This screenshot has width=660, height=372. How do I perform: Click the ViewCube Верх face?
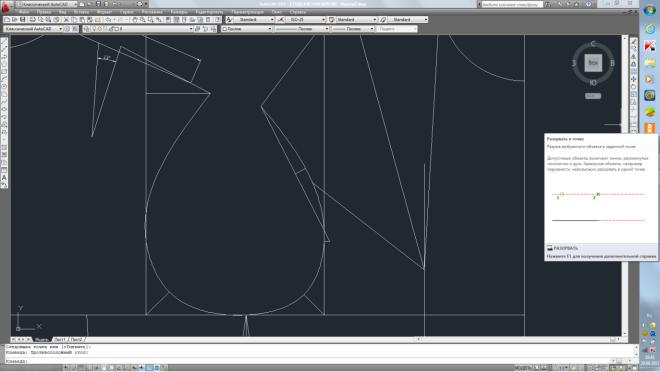593,63
